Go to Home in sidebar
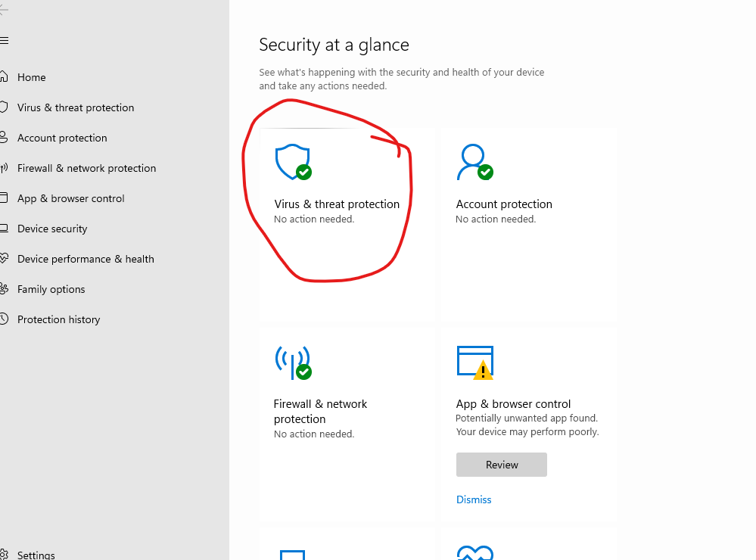Screen dimensions: 756x560 click(31, 77)
